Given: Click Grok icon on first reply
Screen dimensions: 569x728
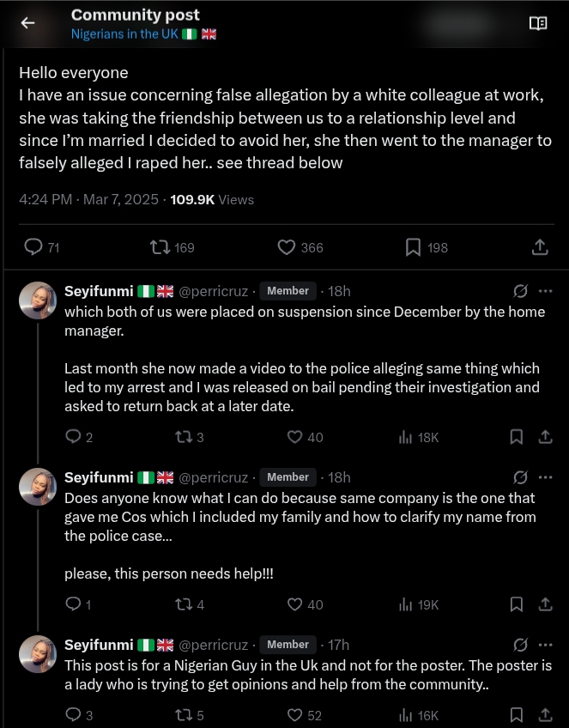Looking at the screenshot, I should (520, 291).
